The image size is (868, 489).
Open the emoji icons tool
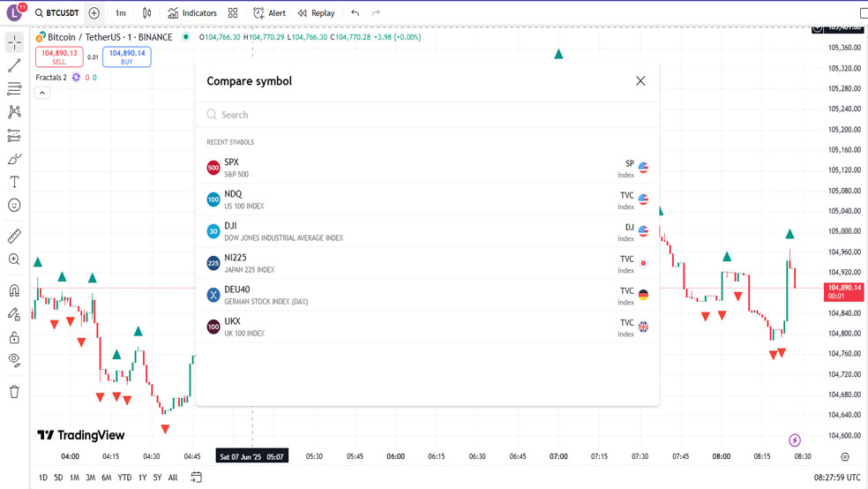click(x=14, y=206)
